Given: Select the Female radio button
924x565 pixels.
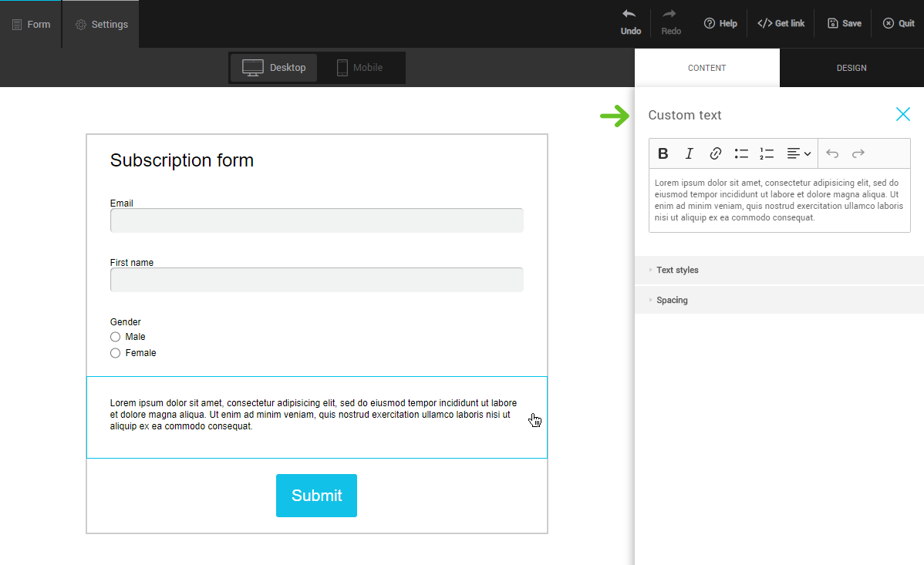Looking at the screenshot, I should [116, 353].
